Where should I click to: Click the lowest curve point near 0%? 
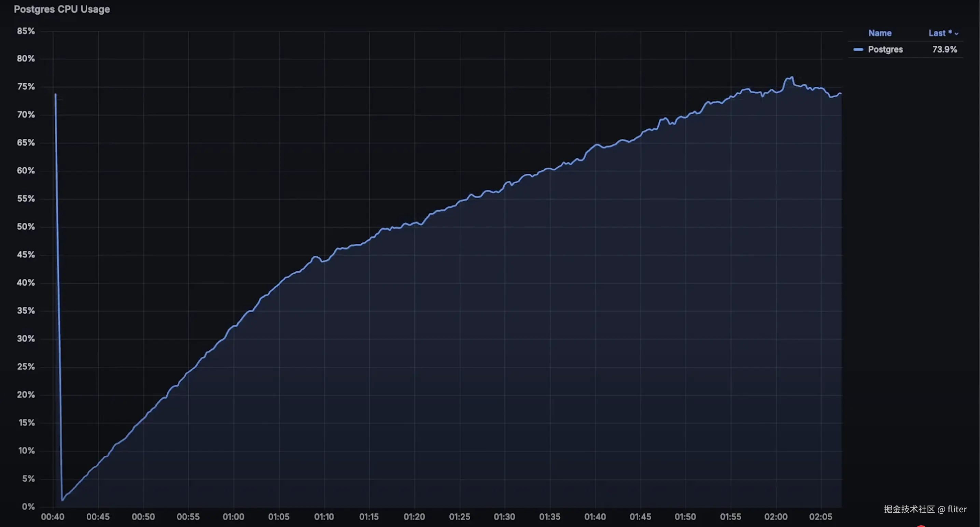tap(62, 500)
